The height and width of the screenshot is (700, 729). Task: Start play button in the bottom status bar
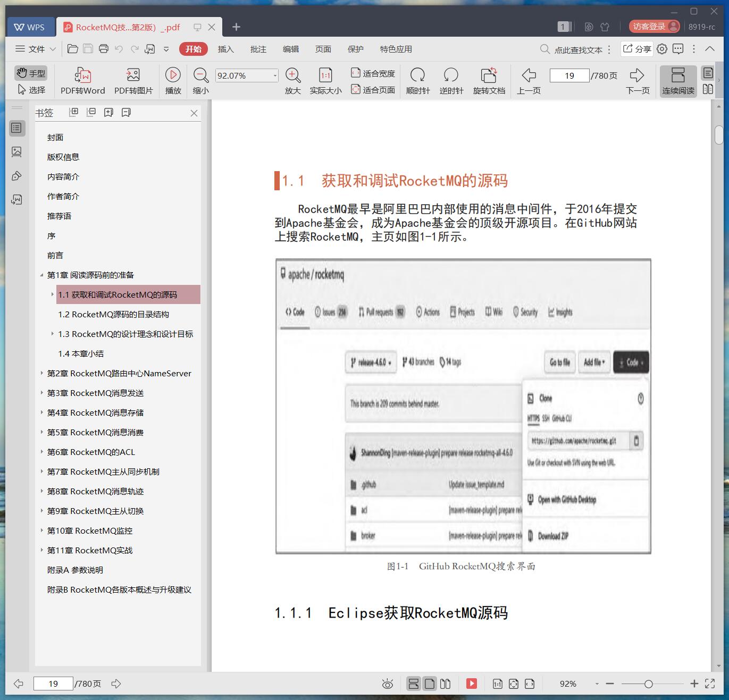coord(472,684)
